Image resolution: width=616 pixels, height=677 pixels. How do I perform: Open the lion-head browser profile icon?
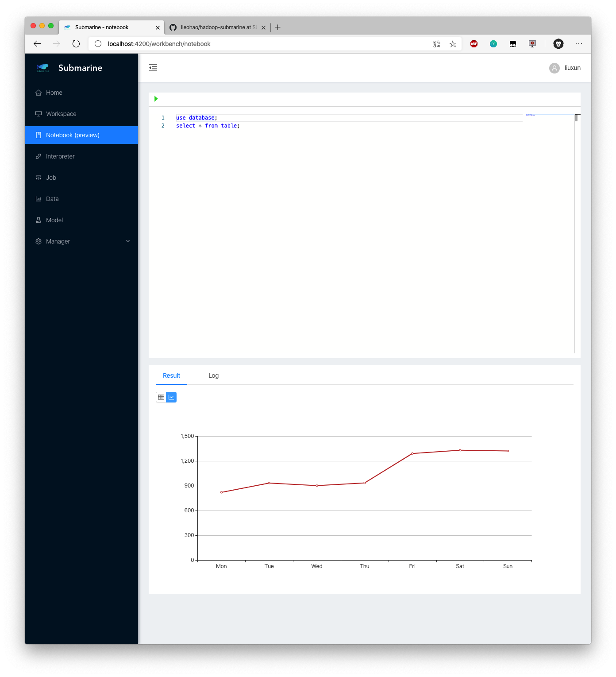[558, 44]
